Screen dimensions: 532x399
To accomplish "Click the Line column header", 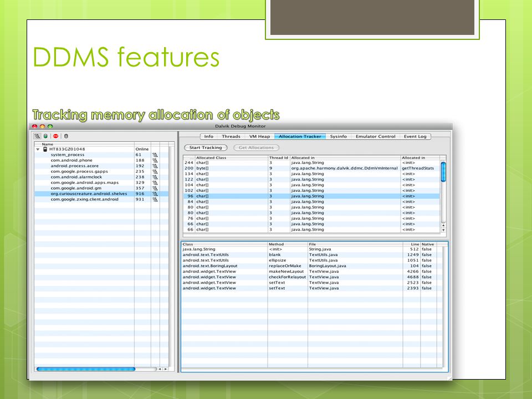I will coord(412,244).
